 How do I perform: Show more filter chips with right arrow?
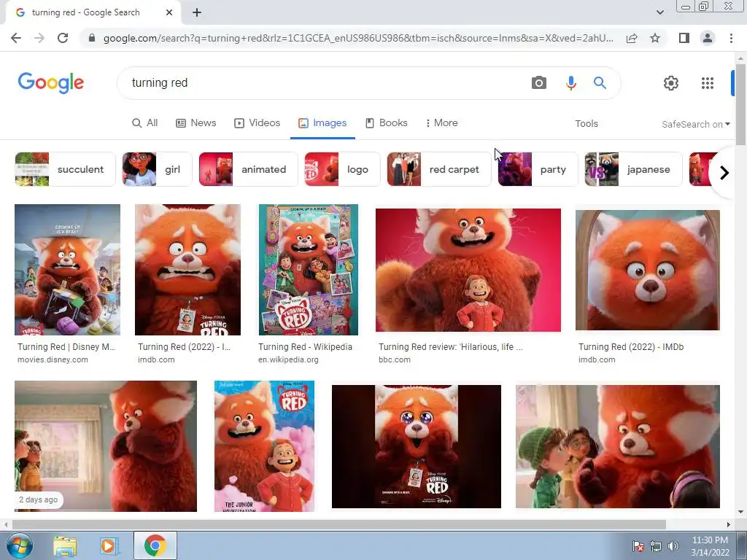coord(724,172)
